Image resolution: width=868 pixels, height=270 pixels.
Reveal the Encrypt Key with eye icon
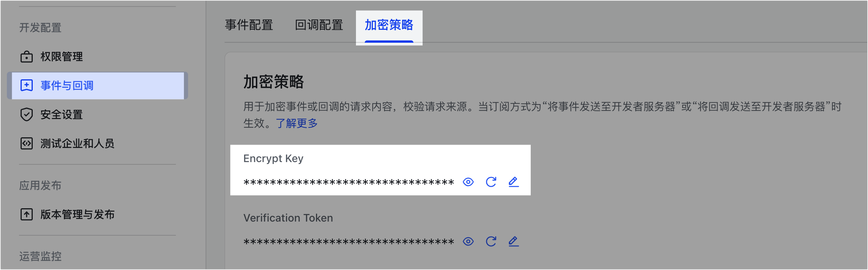pos(468,182)
